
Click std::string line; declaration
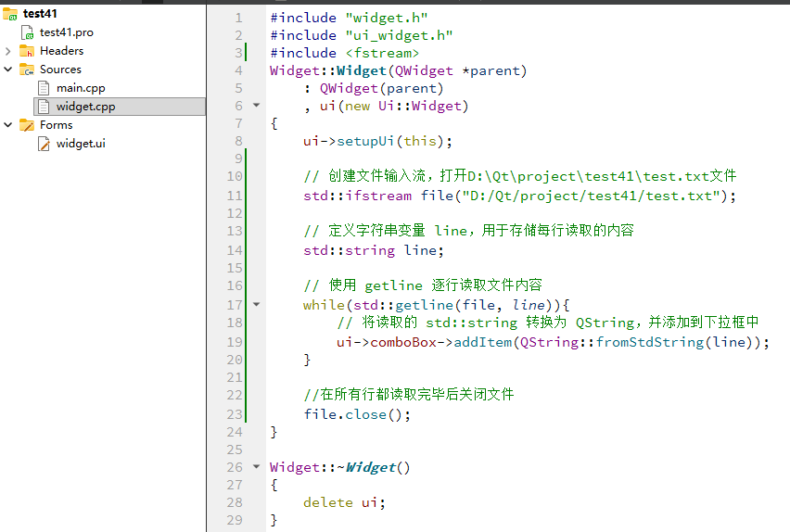[374, 251]
